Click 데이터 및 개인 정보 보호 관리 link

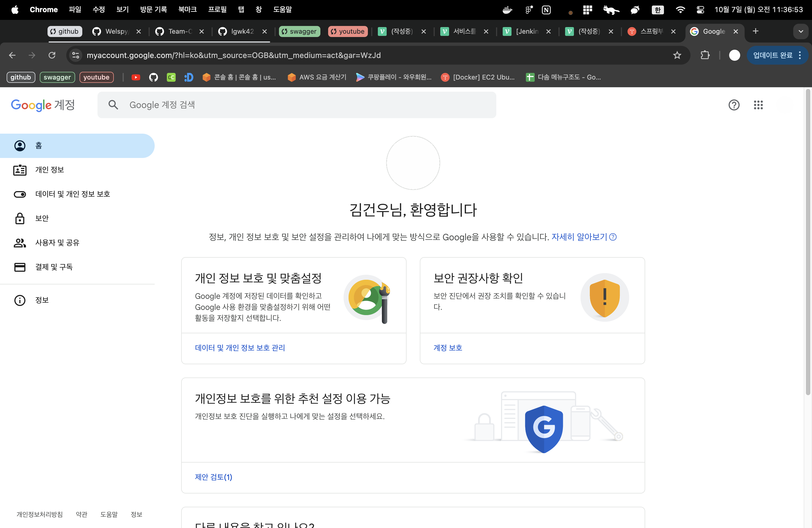coord(239,348)
